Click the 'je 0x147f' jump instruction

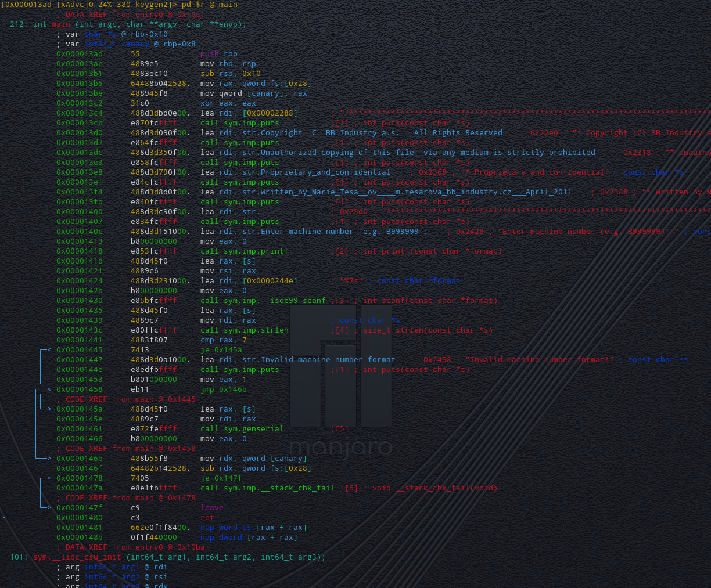(221, 478)
